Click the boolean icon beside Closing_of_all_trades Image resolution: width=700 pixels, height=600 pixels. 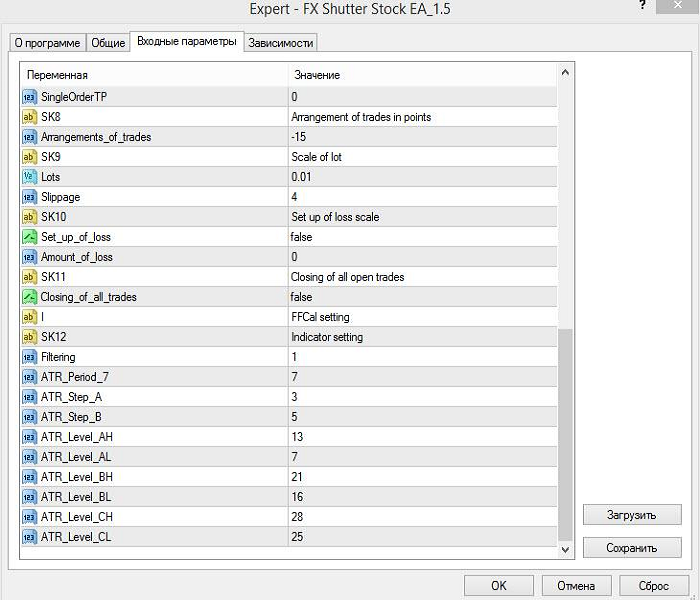pyautogui.click(x=29, y=297)
